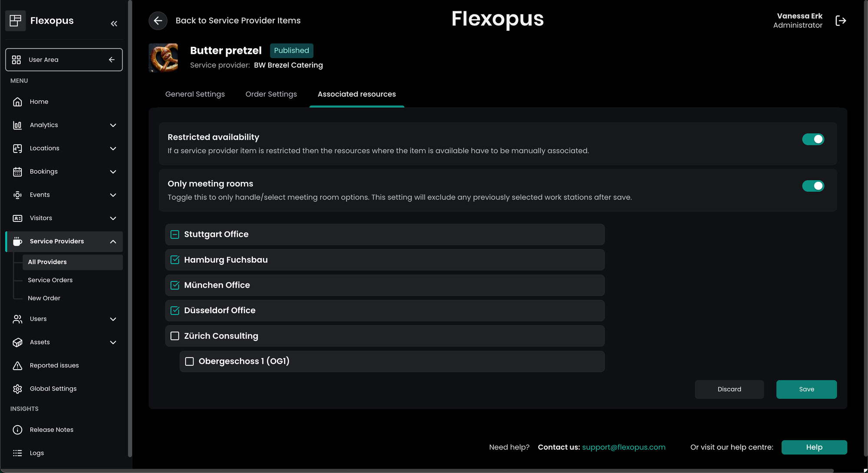The image size is (868, 473).
Task: Click the Save button
Action: point(806,389)
